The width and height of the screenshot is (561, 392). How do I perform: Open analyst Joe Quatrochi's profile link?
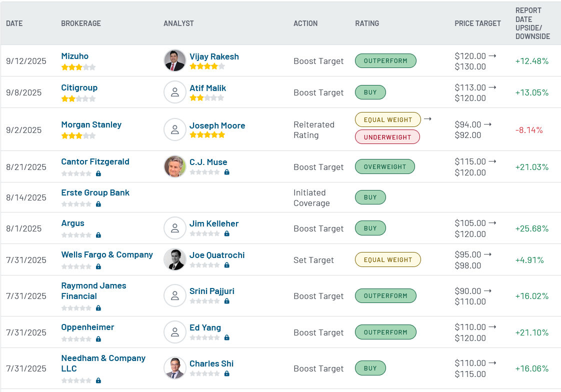(x=217, y=255)
